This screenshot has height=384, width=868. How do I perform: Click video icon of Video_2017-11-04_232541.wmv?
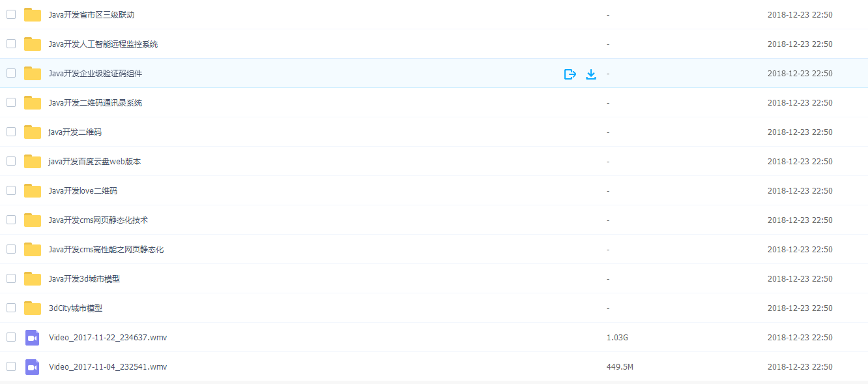33,367
